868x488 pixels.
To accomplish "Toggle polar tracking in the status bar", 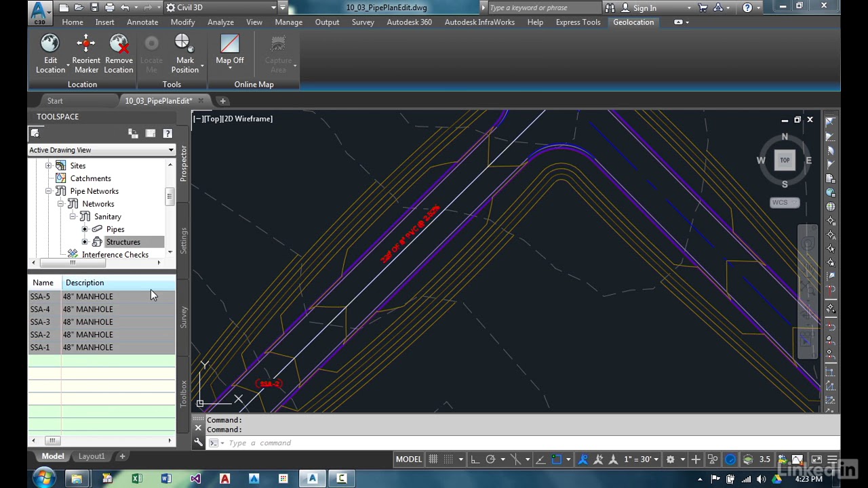I will coord(490,460).
